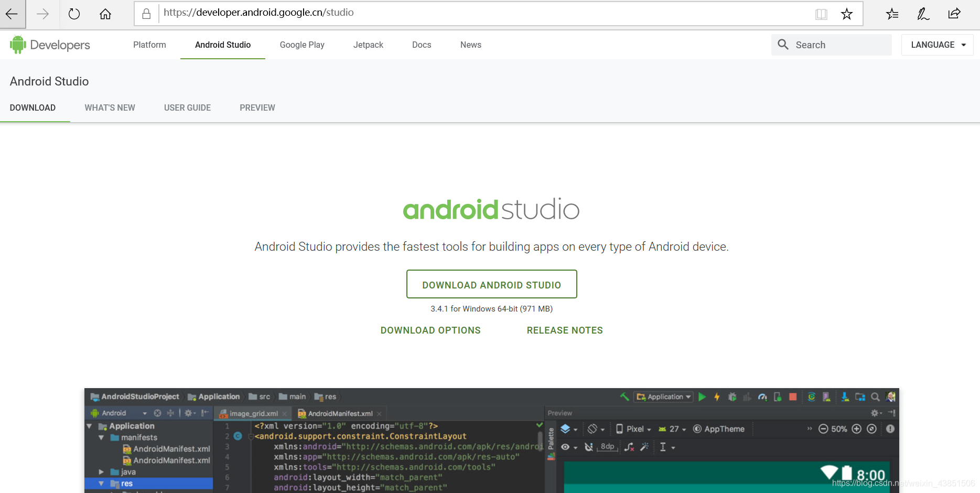980x493 pixels.
Task: Open the LANGUAGE dropdown
Action: [938, 45]
